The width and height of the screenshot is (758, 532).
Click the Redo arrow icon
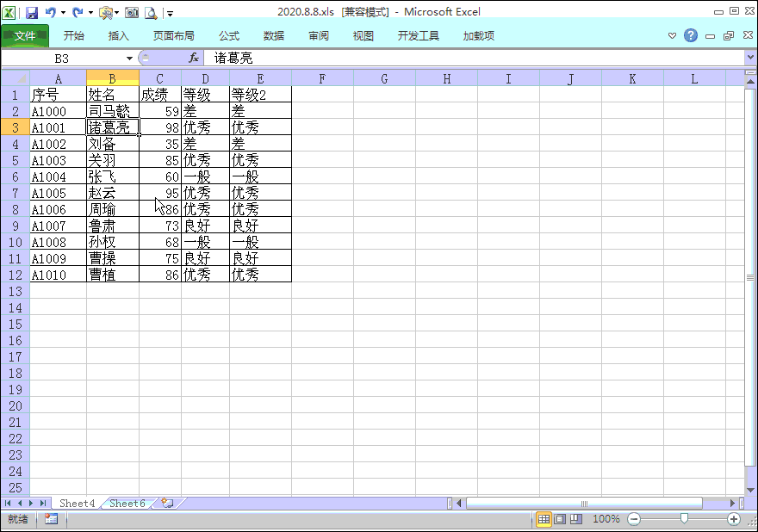78,12
